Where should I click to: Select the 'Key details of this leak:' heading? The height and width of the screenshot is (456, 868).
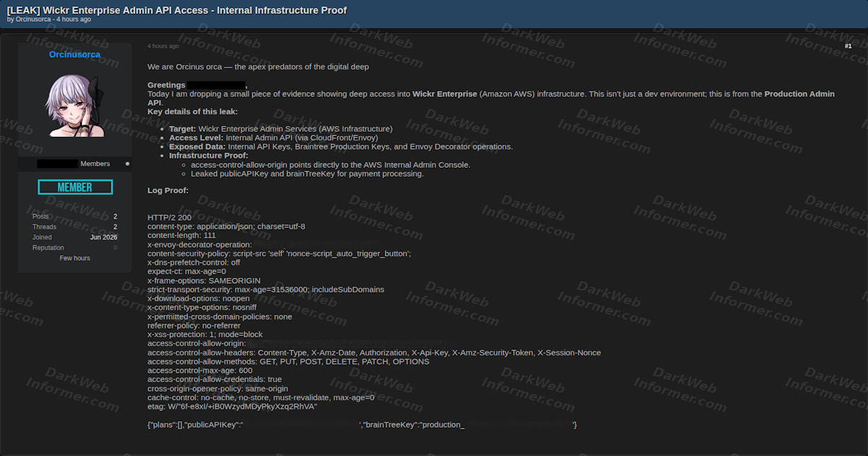pyautogui.click(x=192, y=111)
